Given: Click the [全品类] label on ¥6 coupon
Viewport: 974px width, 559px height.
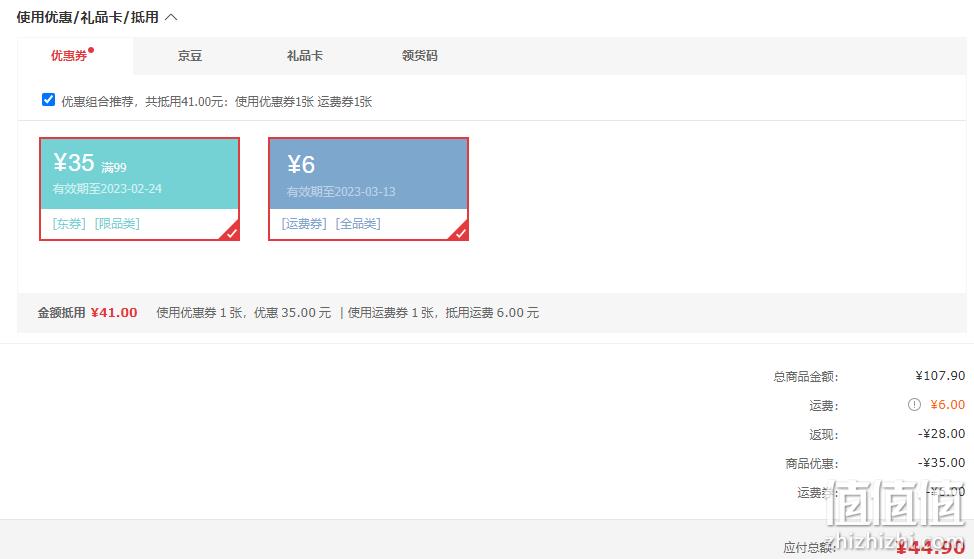Looking at the screenshot, I should (358, 224).
